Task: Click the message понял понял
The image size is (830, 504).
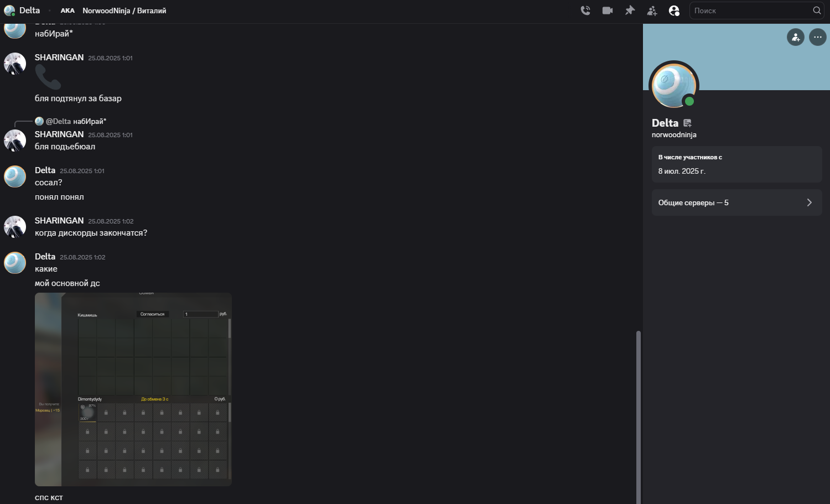Action: point(59,197)
